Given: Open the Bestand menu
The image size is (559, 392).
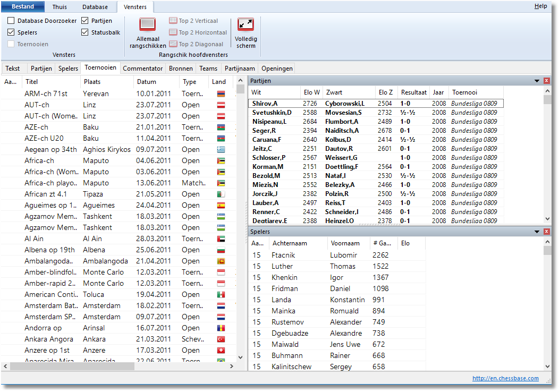Looking at the screenshot, I should [x=22, y=7].
